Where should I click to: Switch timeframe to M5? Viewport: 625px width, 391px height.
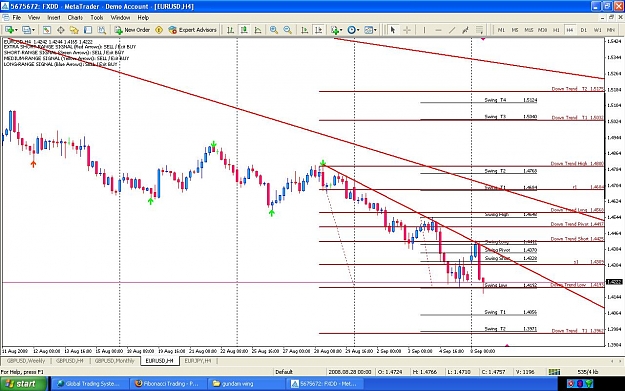coord(515,30)
